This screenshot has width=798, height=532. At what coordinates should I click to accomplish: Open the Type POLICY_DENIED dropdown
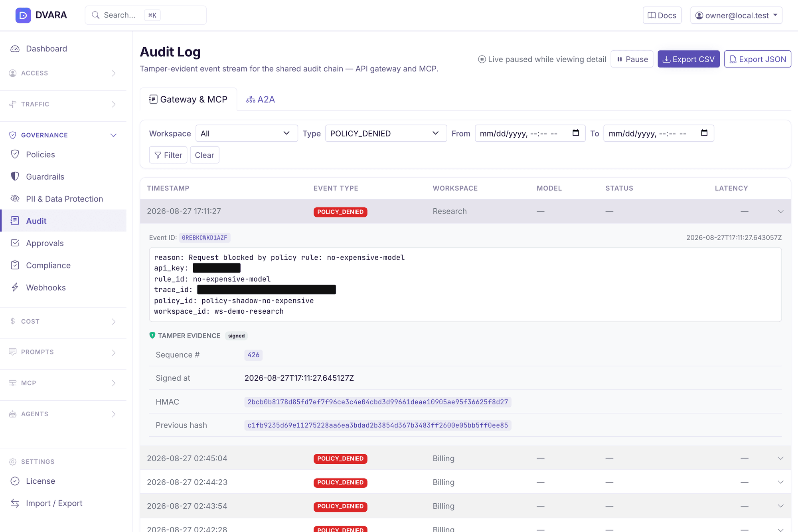point(386,133)
